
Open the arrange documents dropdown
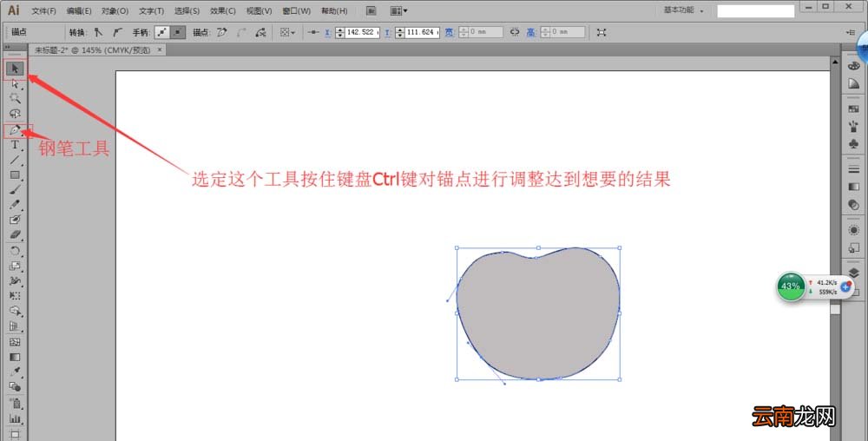click(398, 10)
